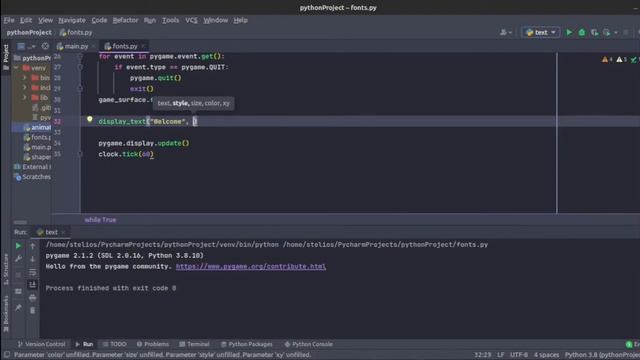Open the 'text' run configuration dropdown
Image resolution: width=640 pixels, height=360 pixels.
[540, 32]
